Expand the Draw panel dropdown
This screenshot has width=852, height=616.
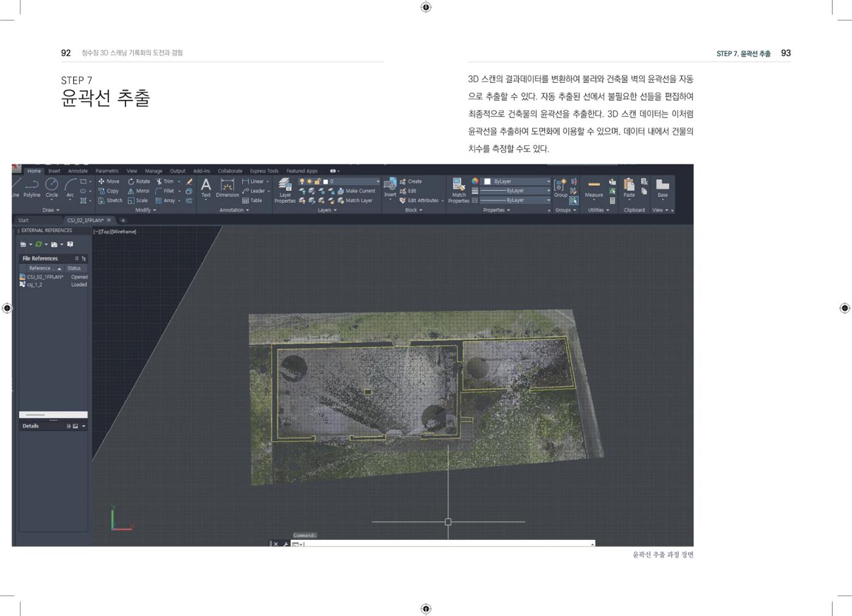(51, 210)
